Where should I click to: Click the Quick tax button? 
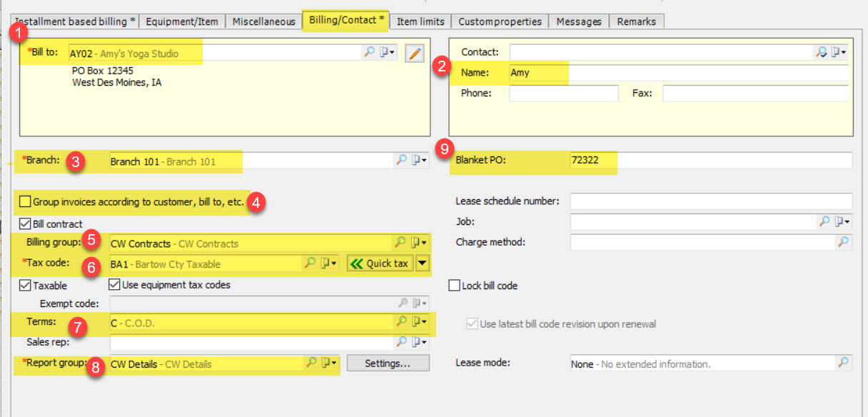380,263
